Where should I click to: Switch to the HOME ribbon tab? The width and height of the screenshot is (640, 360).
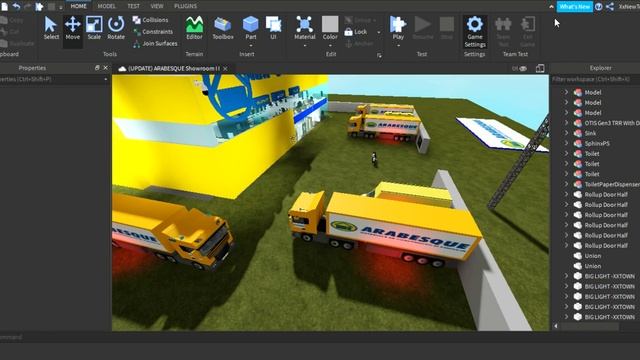tap(78, 6)
